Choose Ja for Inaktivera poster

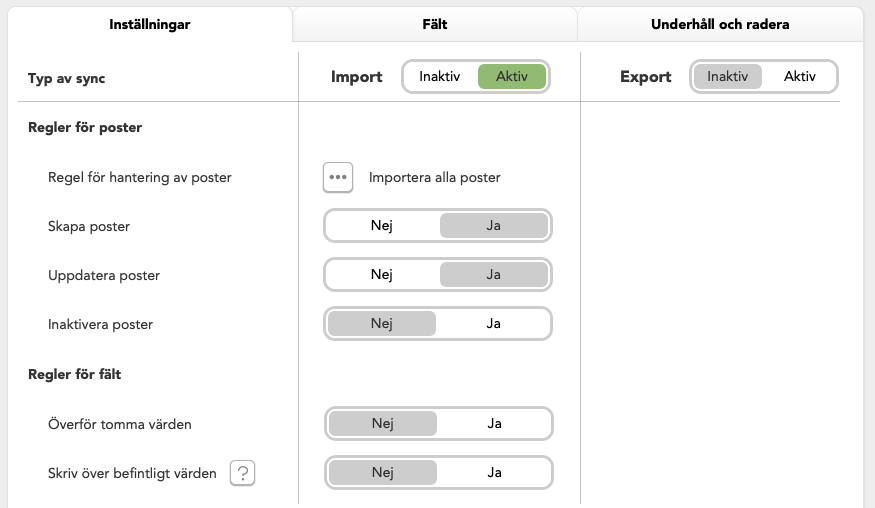tap(493, 324)
